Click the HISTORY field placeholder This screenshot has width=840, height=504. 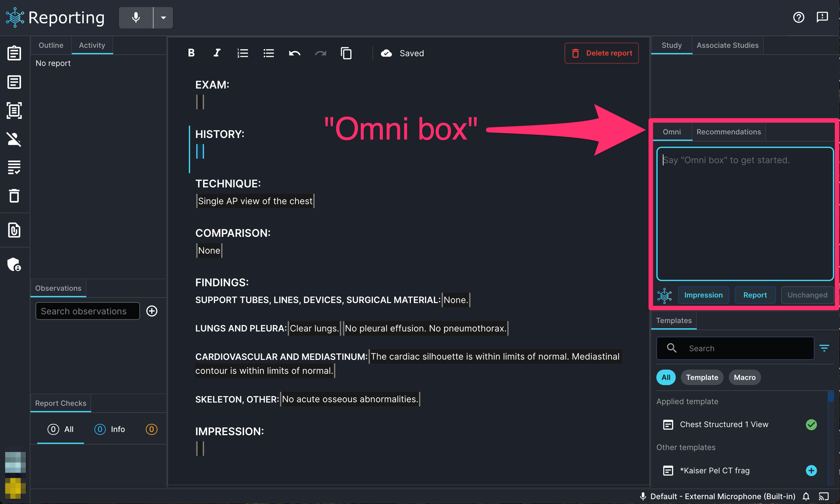coord(200,151)
